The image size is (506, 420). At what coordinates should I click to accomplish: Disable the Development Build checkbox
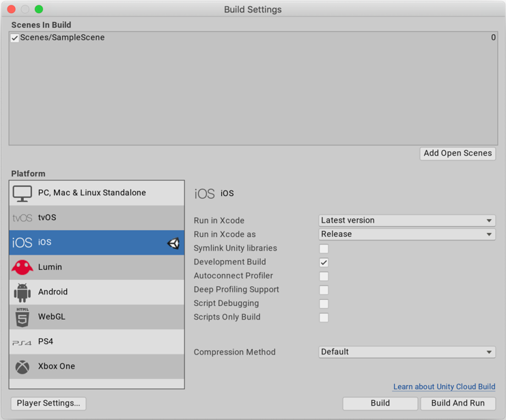click(324, 262)
